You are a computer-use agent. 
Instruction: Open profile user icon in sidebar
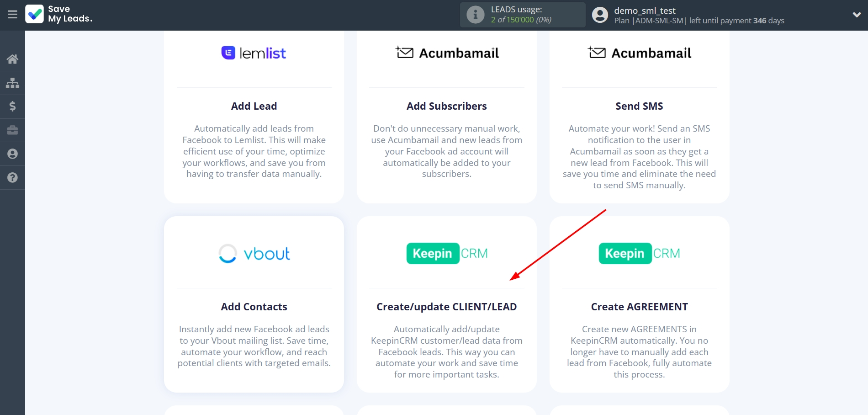coord(12,154)
